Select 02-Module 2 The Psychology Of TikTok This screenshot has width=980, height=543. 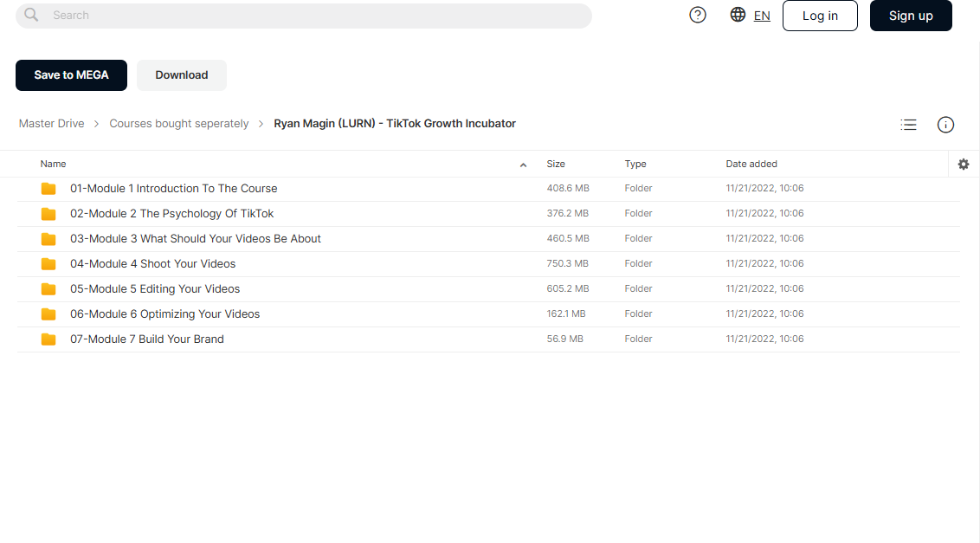[x=172, y=213]
